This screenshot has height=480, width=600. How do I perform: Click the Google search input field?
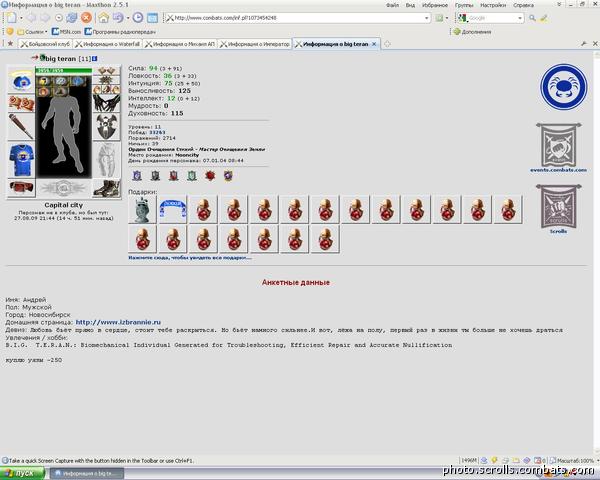pos(492,18)
